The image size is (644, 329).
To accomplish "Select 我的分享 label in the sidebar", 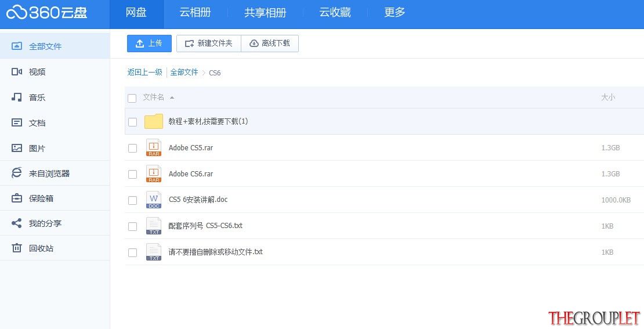I will coord(45,223).
